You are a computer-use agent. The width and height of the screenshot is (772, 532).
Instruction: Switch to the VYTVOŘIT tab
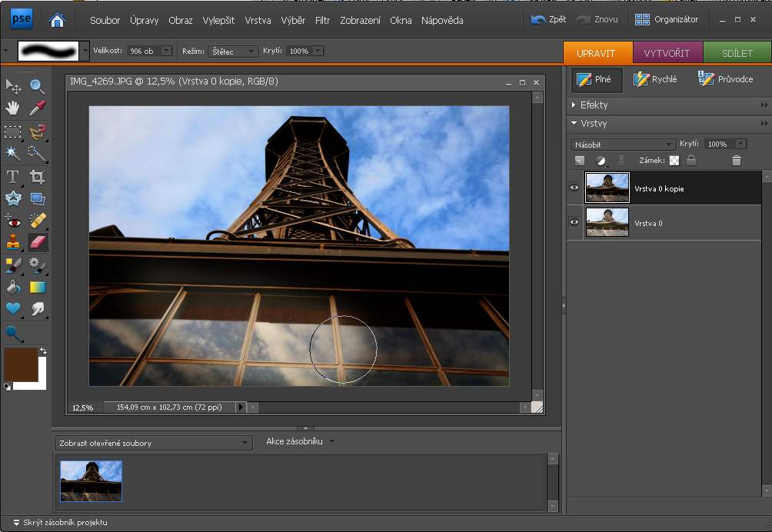pyautogui.click(x=667, y=53)
